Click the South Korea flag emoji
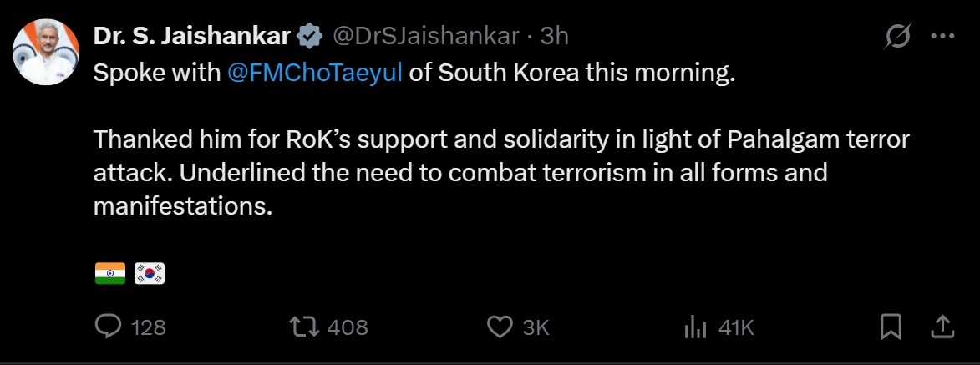 click(150, 273)
